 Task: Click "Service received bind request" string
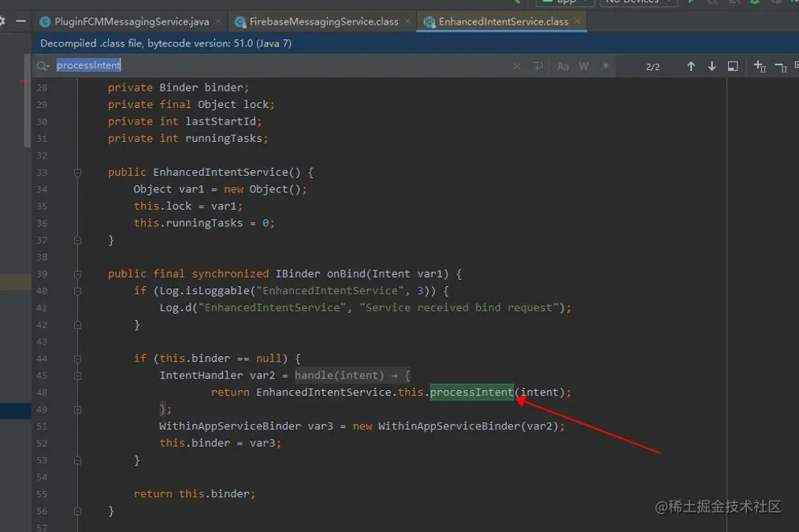coord(459,308)
